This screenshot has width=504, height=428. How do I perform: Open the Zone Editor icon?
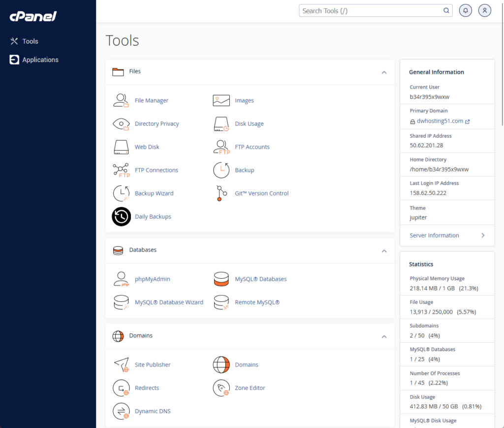click(221, 388)
